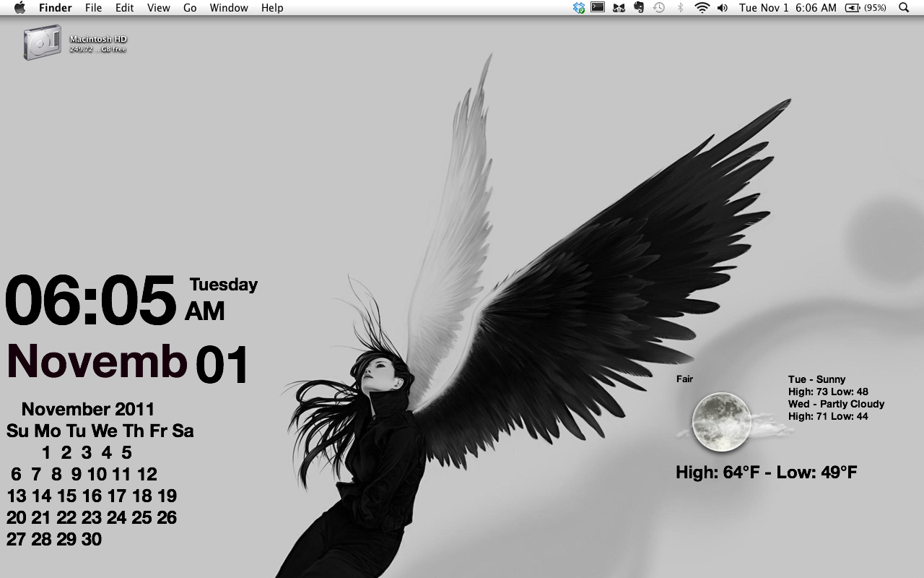Click day 12 in the calendar
Image resolution: width=924 pixels, height=578 pixels.
147,475
